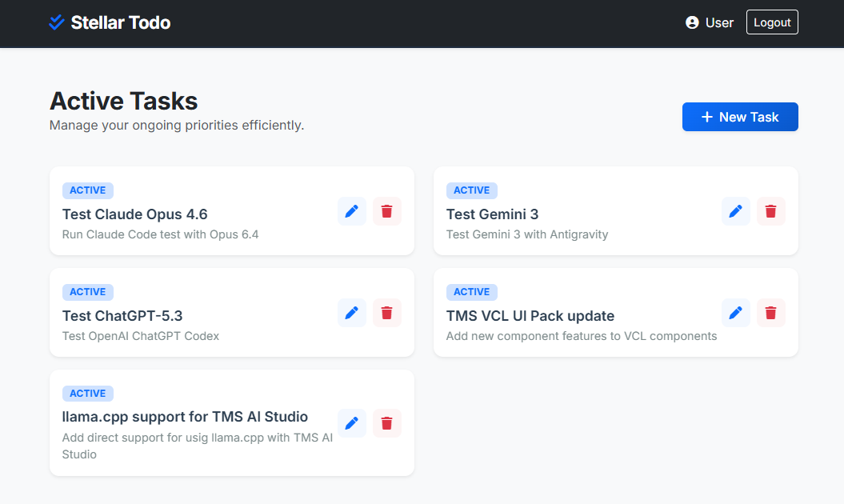Image resolution: width=844 pixels, height=504 pixels.
Task: Click the Stellar Todo double-check logo icon
Action: pyautogui.click(x=55, y=22)
